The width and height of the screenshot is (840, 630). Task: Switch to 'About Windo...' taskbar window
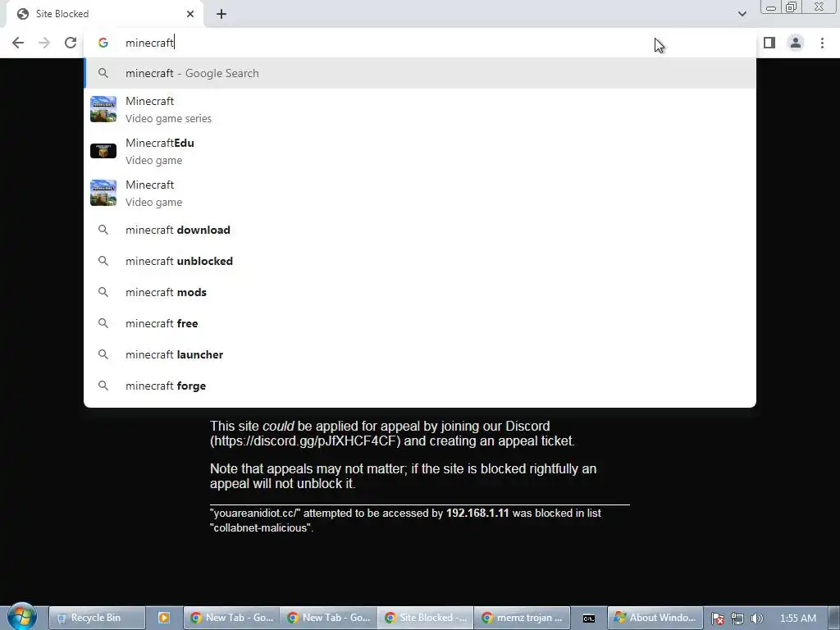click(x=655, y=618)
